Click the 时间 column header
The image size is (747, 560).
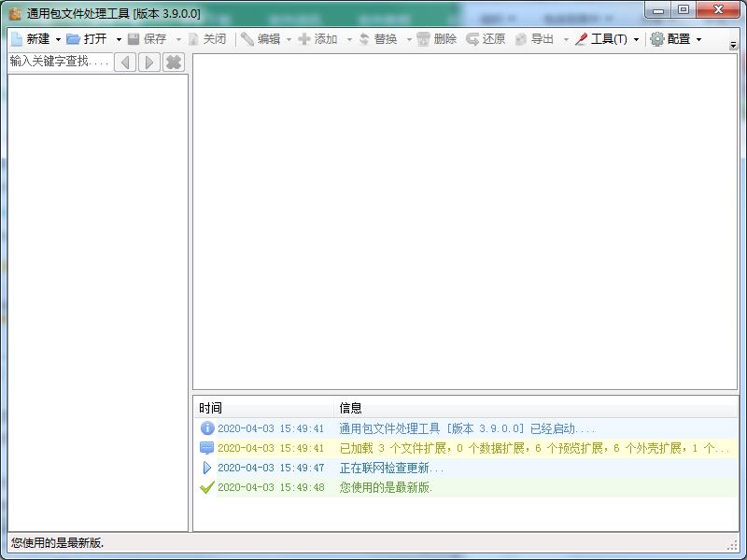pyautogui.click(x=263, y=408)
